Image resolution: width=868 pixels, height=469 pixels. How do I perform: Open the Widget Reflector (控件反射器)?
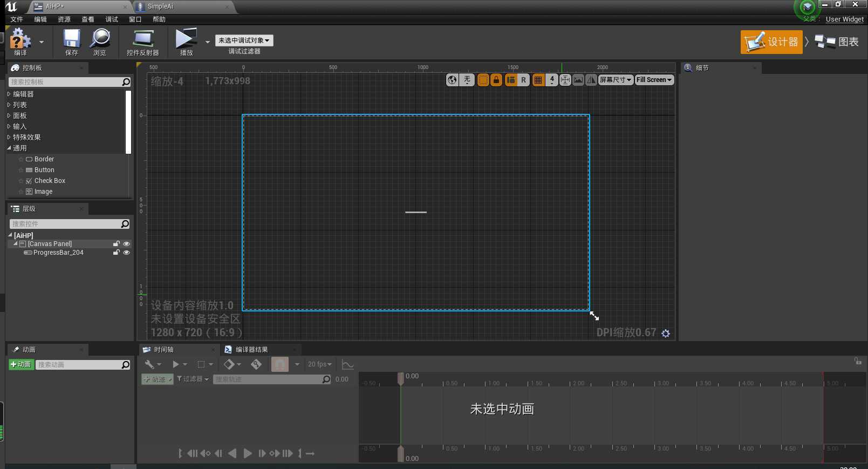(x=142, y=40)
